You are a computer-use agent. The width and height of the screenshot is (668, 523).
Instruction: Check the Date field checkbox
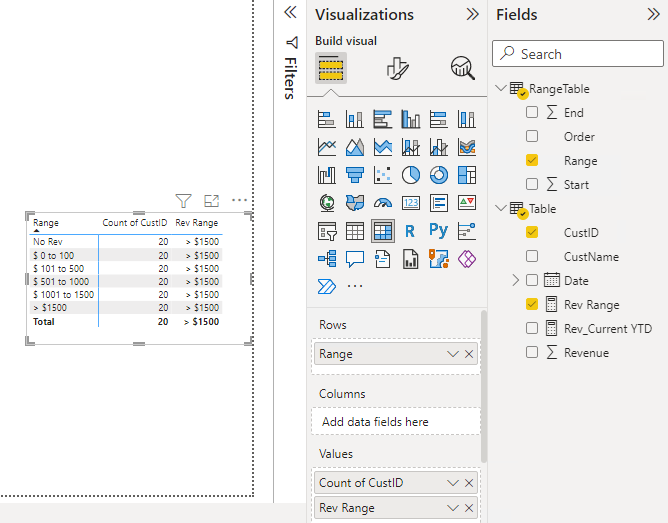click(532, 280)
